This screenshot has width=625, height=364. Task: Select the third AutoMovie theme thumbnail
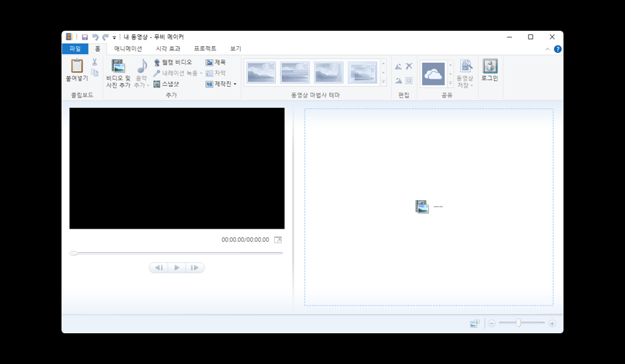(x=328, y=73)
